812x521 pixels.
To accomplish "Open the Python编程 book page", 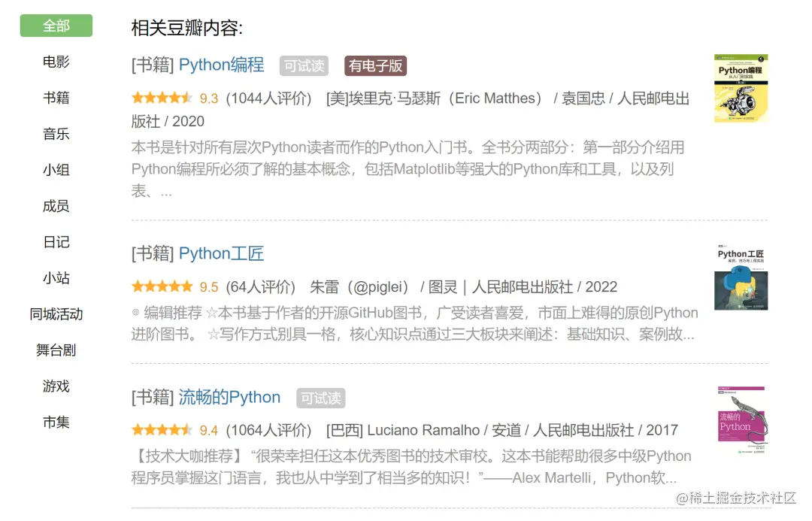I will [x=222, y=65].
